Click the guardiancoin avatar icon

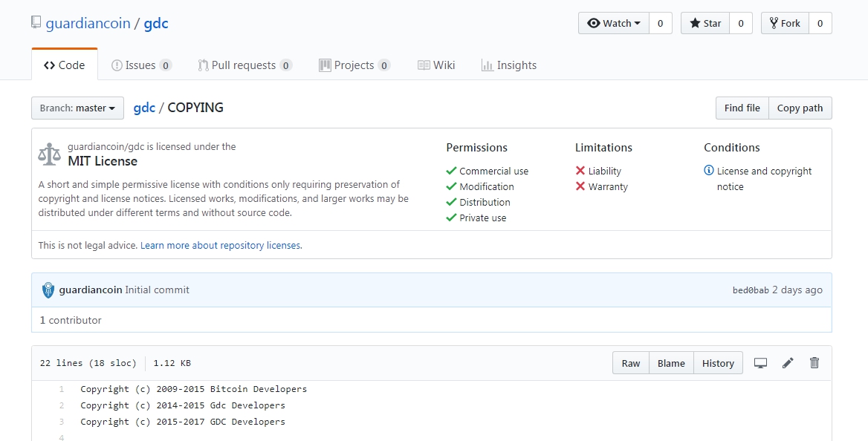point(48,290)
